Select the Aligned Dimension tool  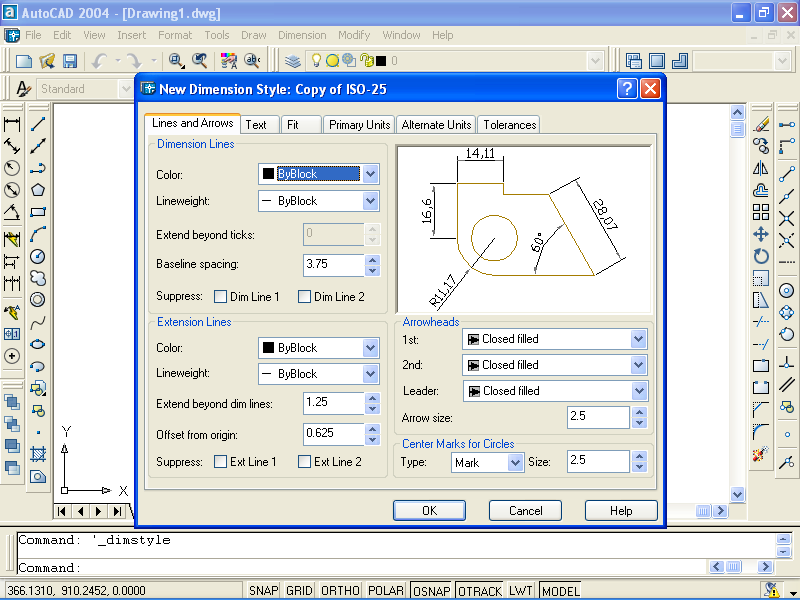tap(12, 146)
